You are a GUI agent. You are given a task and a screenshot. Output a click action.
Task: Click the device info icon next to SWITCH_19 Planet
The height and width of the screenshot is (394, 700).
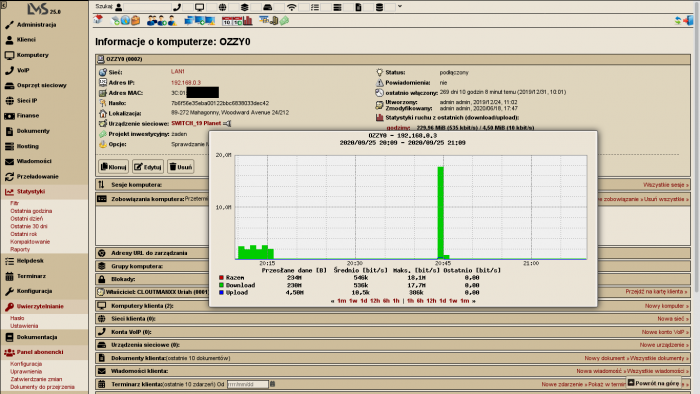click(227, 124)
